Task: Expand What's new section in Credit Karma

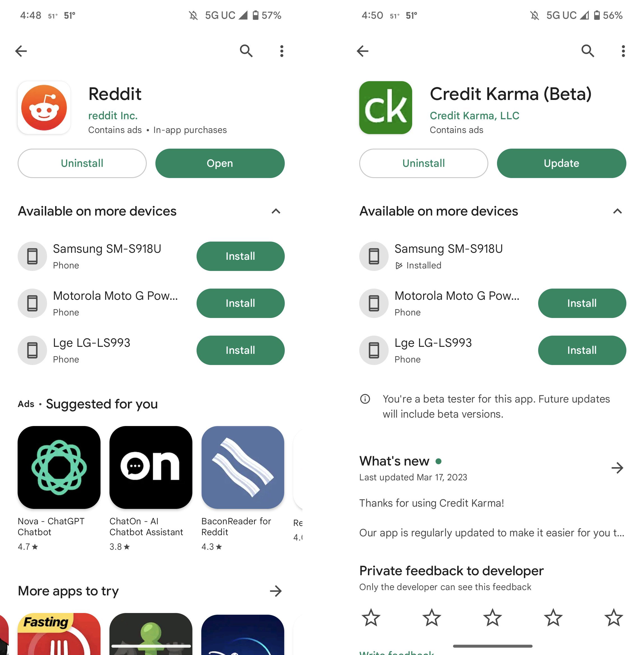Action: click(x=617, y=467)
